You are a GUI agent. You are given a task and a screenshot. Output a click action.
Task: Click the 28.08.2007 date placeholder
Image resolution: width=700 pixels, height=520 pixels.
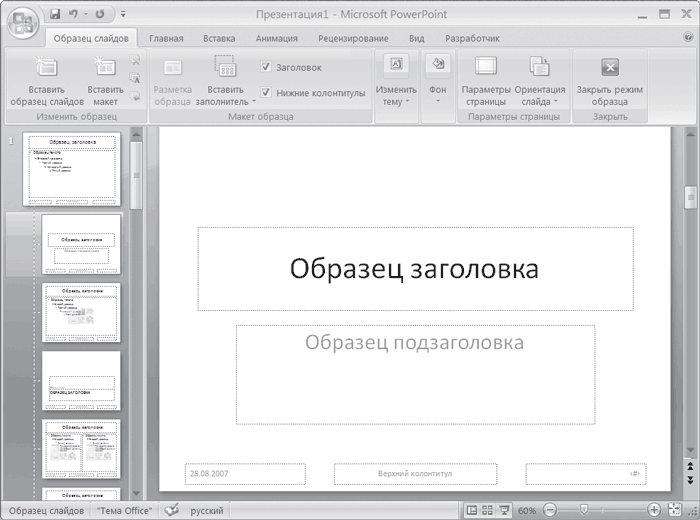point(245,474)
